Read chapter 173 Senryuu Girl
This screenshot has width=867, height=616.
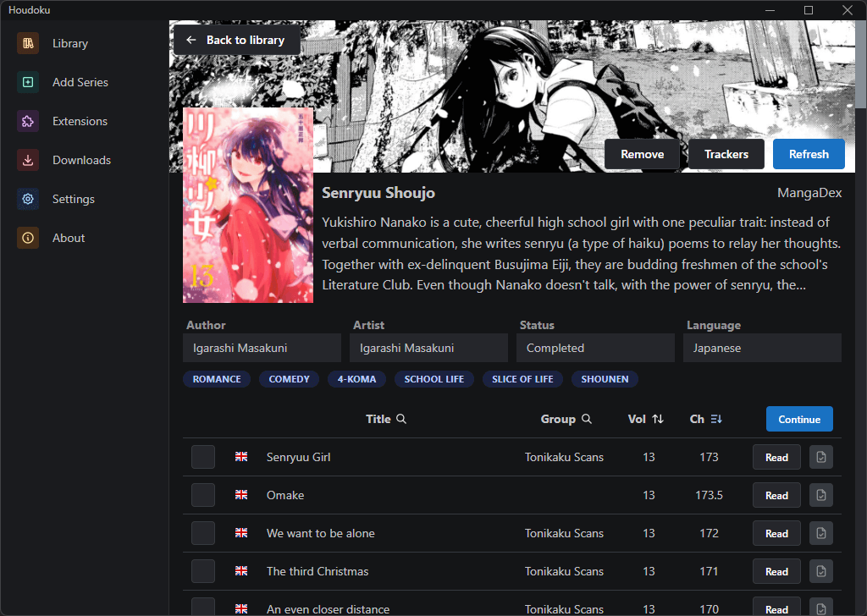[776, 457]
